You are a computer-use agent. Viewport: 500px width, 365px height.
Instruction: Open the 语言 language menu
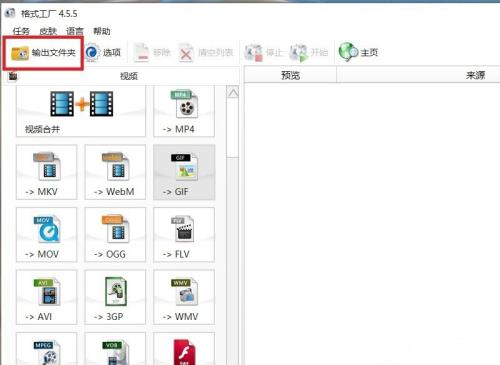pyautogui.click(x=75, y=31)
